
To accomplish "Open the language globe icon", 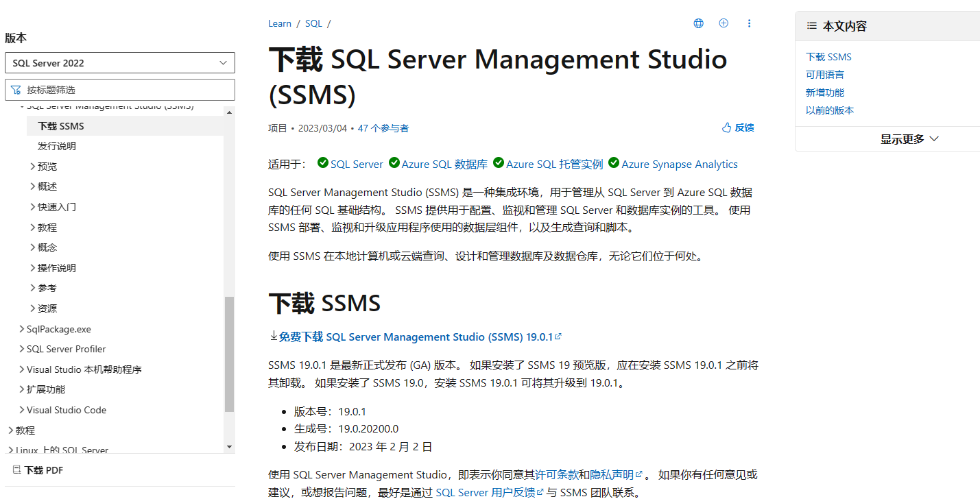I will tap(698, 23).
